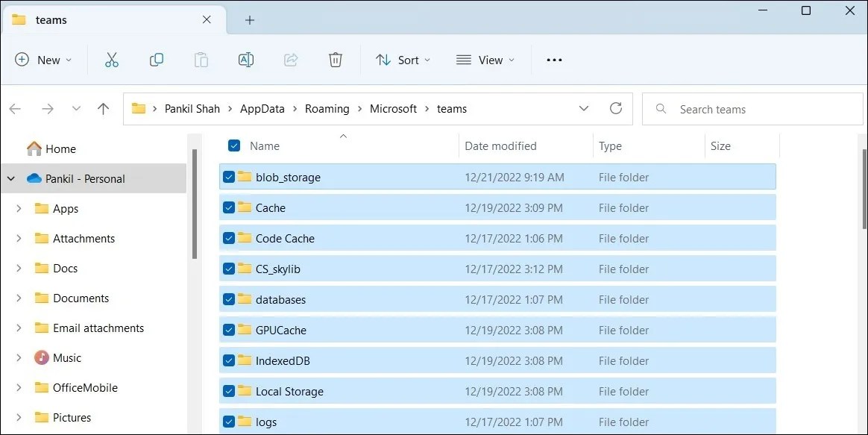The image size is (868, 435).
Task: Open the Sort options dropdown
Action: tap(403, 60)
